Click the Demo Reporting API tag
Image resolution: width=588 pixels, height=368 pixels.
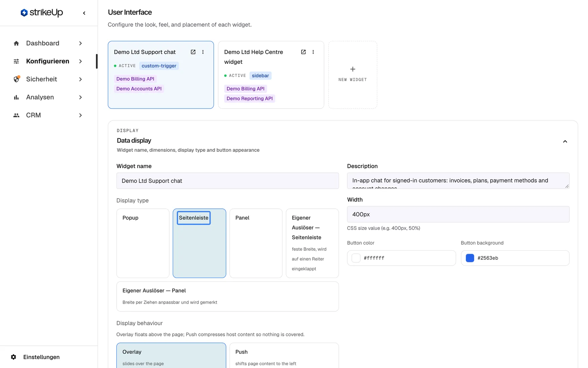250,98
